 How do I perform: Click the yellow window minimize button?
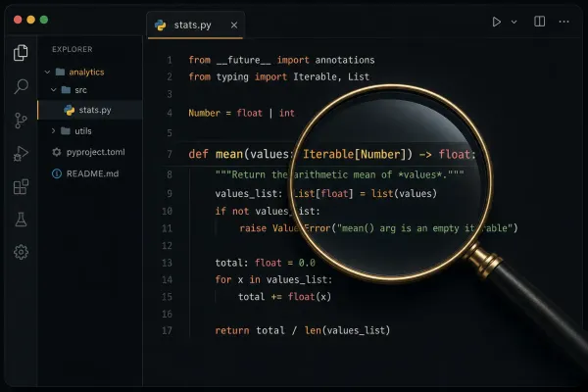(30, 20)
